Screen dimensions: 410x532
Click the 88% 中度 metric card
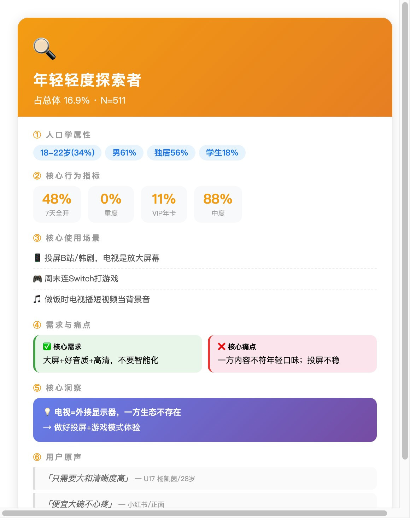coord(218,204)
